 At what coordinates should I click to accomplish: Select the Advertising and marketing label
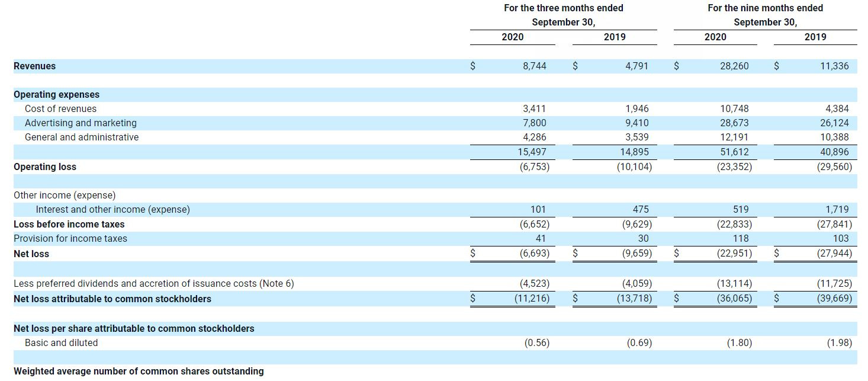click(81, 123)
